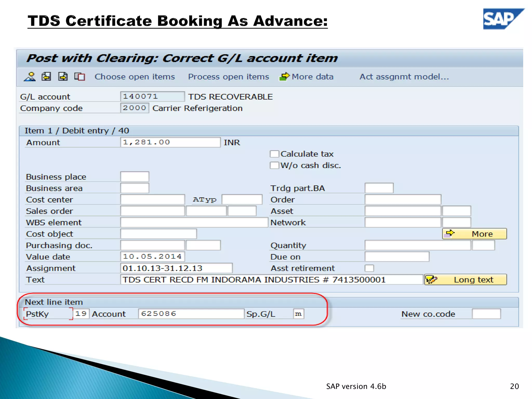Click the document overview person icon
Screen dimensions: 532x399
pyautogui.click(x=30, y=77)
